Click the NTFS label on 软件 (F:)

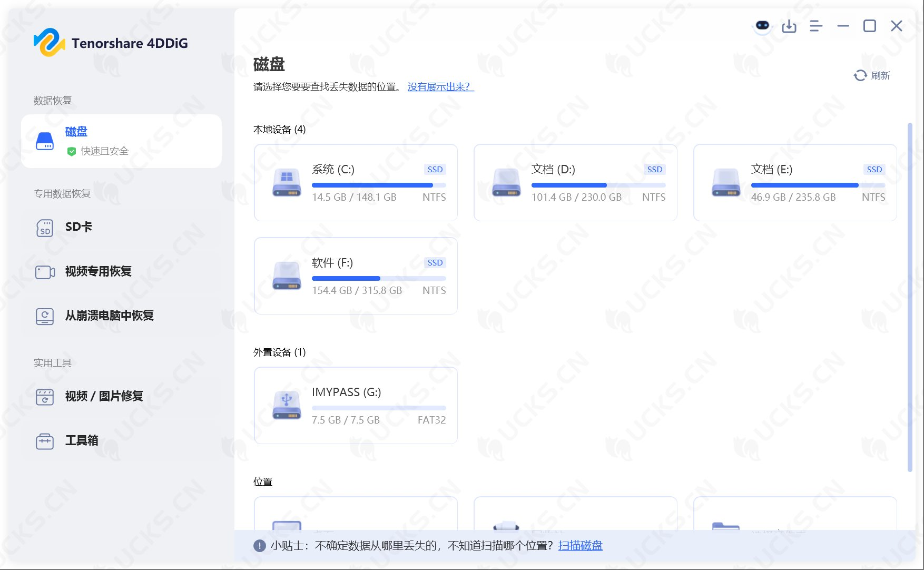coord(434,290)
